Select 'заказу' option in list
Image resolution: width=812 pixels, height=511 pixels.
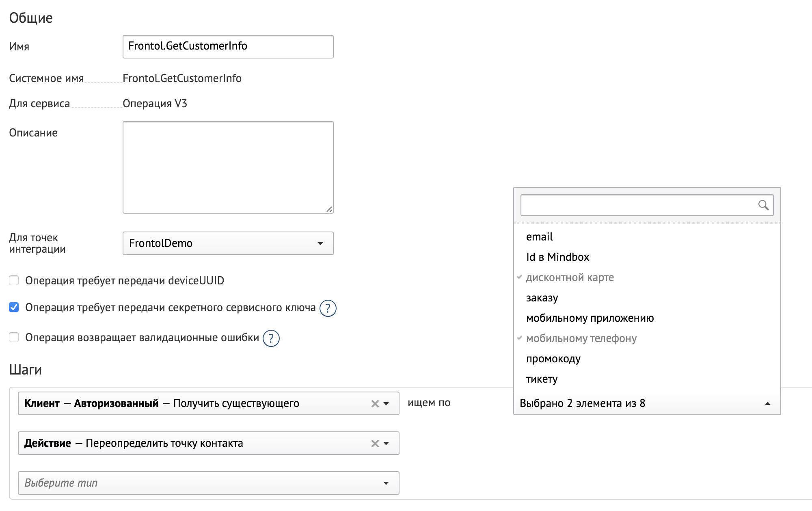647,298
